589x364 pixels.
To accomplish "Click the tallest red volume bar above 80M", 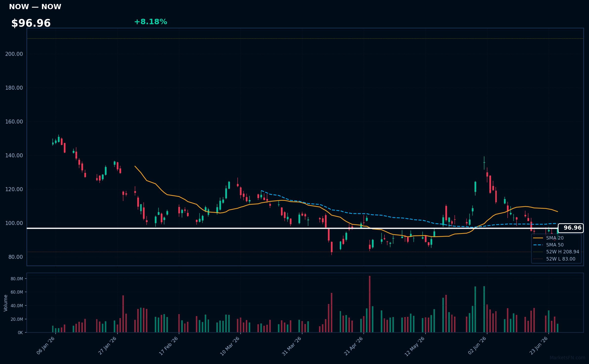I will 370,304.
